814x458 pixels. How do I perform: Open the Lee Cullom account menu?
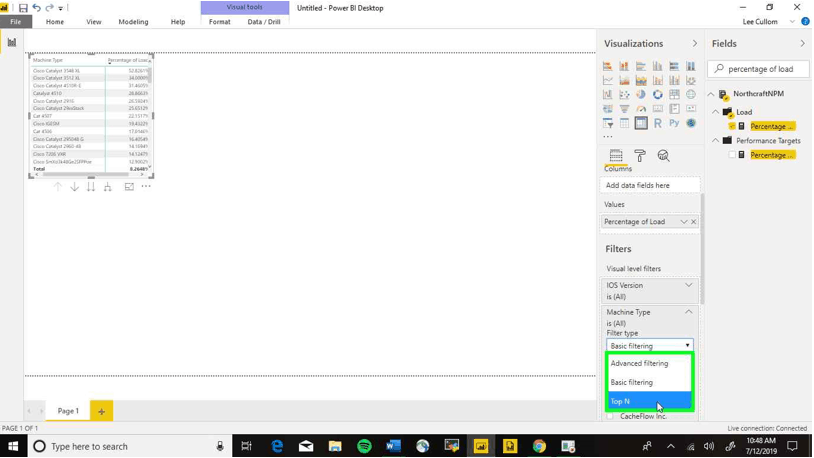click(760, 22)
